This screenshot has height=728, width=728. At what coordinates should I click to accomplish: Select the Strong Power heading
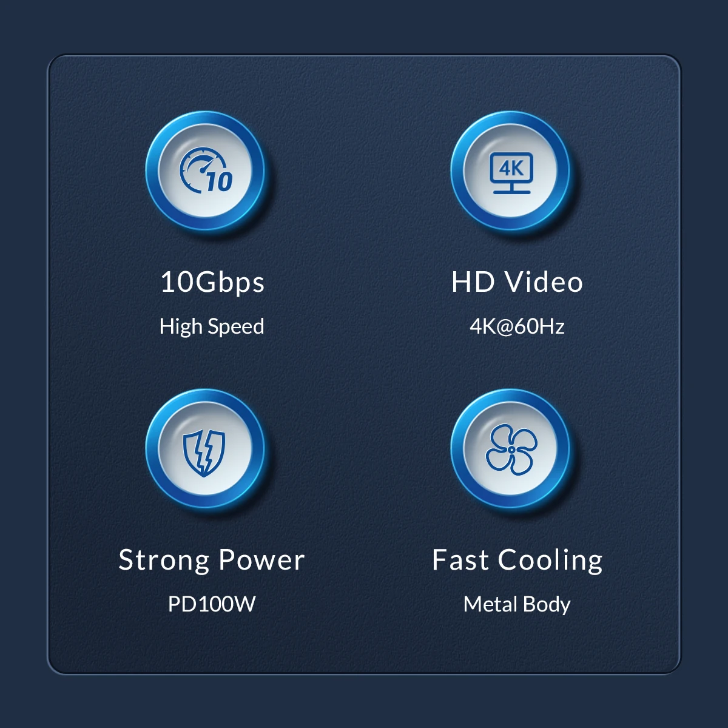click(x=212, y=559)
